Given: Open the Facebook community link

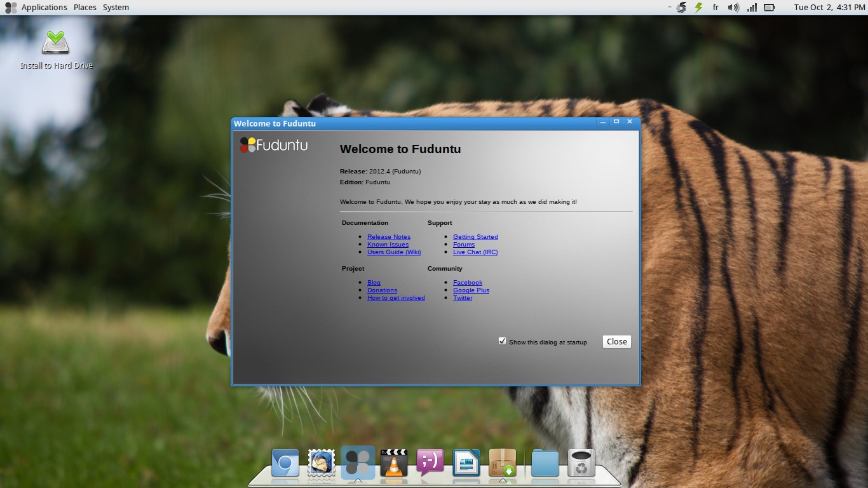Looking at the screenshot, I should point(468,283).
